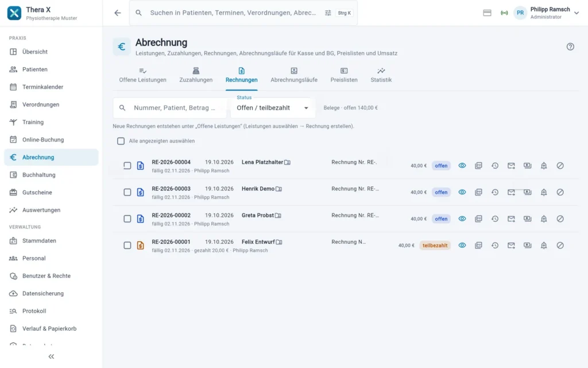Tick 'Alle angezeigten auswählen' checkbox
Screen dimensions: 588x368
coord(121,141)
